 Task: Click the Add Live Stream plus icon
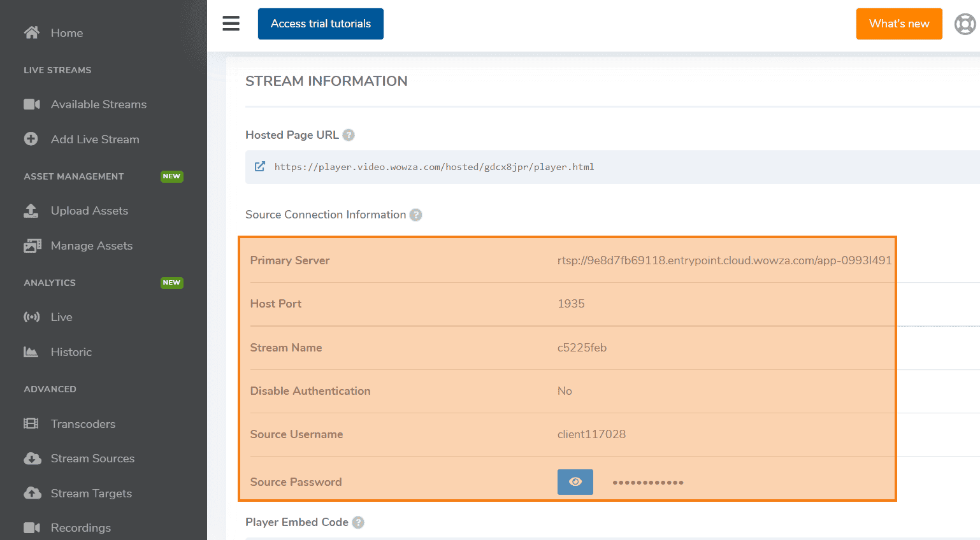click(31, 139)
